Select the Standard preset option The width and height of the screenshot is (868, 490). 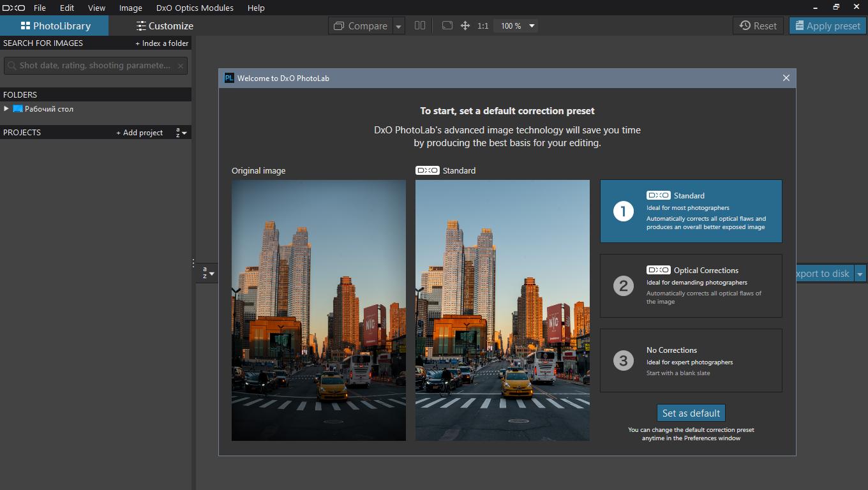click(691, 211)
